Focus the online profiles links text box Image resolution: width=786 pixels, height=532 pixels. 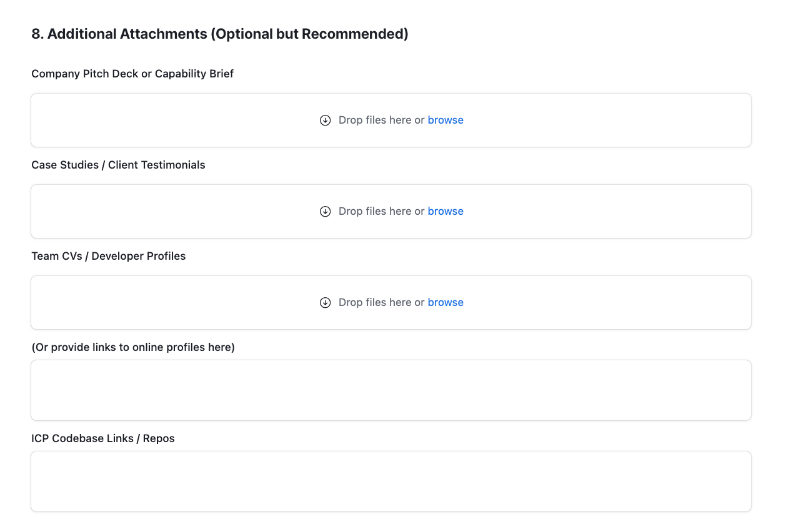pos(391,390)
